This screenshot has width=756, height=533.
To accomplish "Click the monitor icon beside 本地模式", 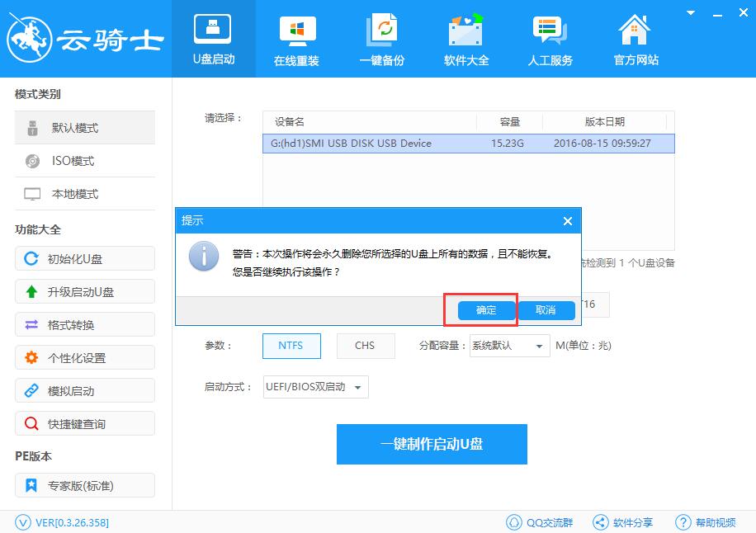I will click(x=32, y=194).
